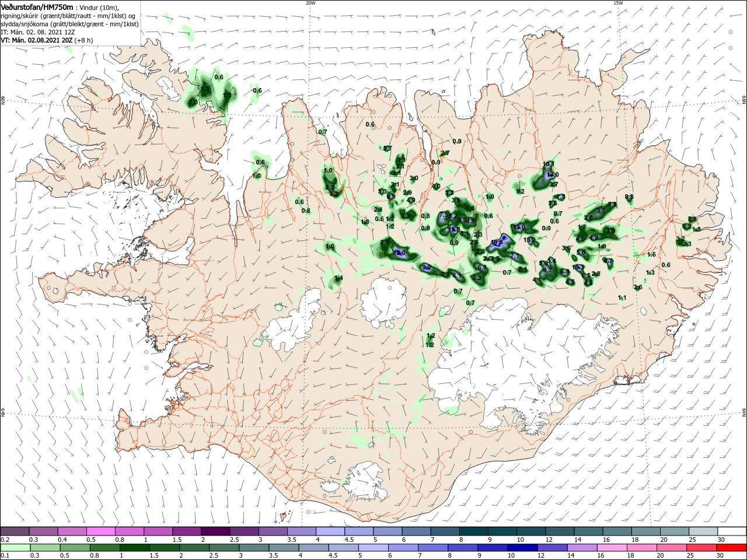Image resolution: width=747 pixels, height=560 pixels.
Task: Click the 0.2 label under the snow legend
Action: (5, 540)
